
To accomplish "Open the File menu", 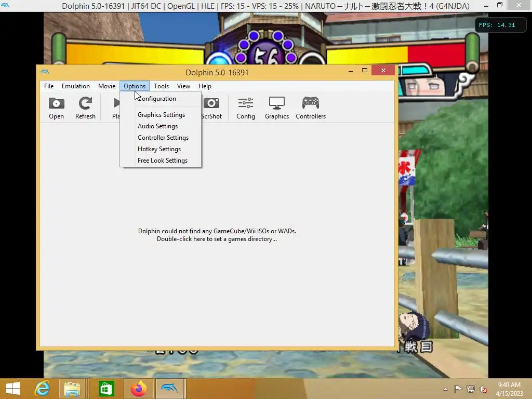I will (x=49, y=86).
